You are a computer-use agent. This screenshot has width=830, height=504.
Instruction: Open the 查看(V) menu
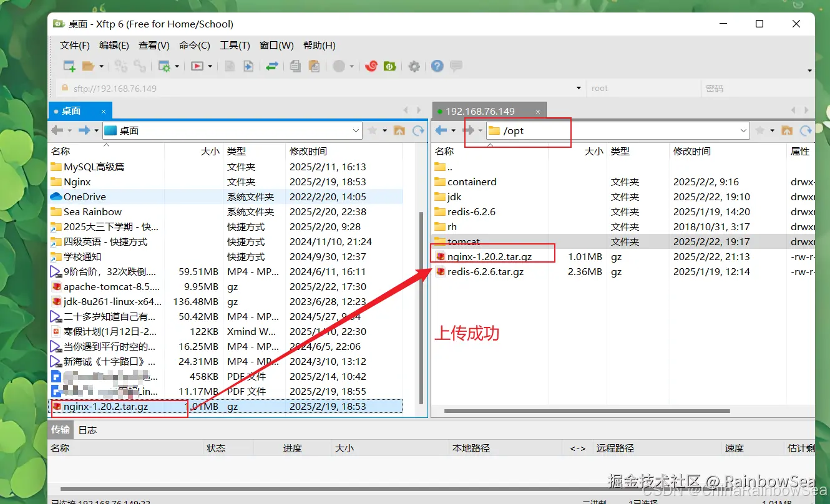(154, 46)
